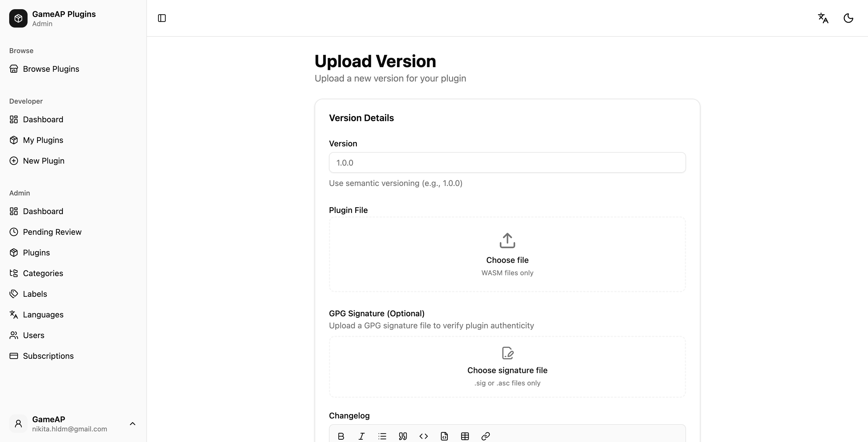Click the Admin Dashboard grid icon
The image size is (868, 442).
[x=14, y=211]
